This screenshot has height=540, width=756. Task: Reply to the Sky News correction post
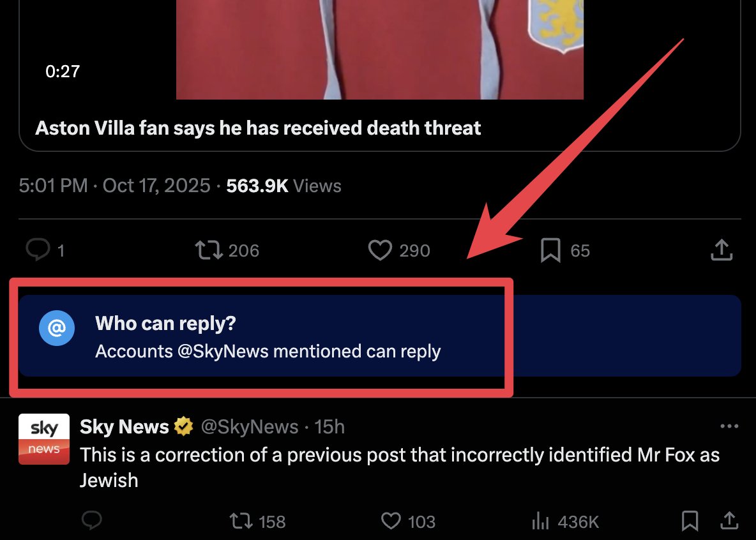click(91, 521)
